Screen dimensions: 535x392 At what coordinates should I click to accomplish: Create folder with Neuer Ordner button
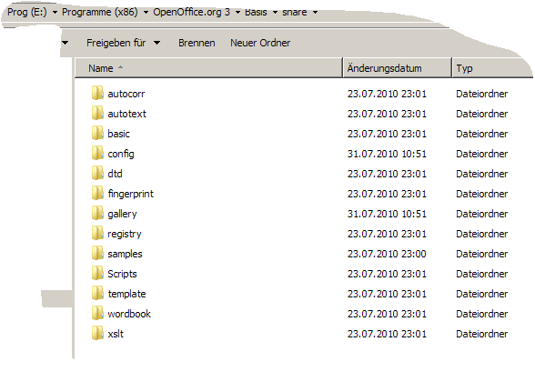pyautogui.click(x=260, y=43)
